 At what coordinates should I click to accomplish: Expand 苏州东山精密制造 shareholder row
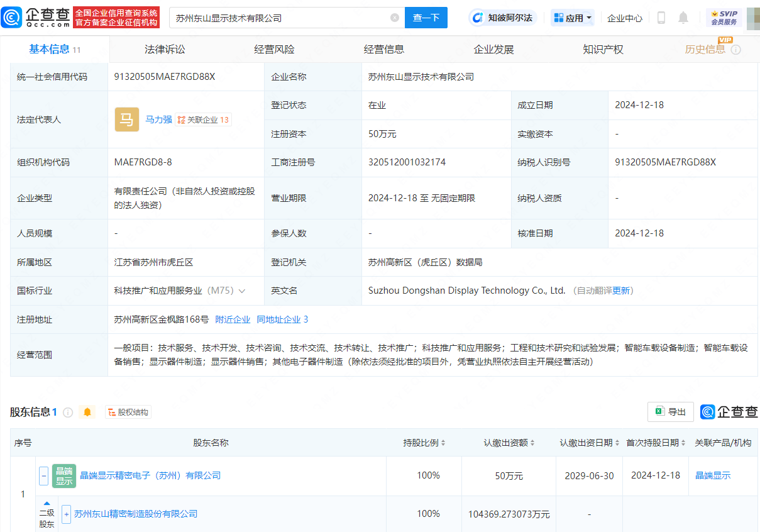pyautogui.click(x=66, y=514)
